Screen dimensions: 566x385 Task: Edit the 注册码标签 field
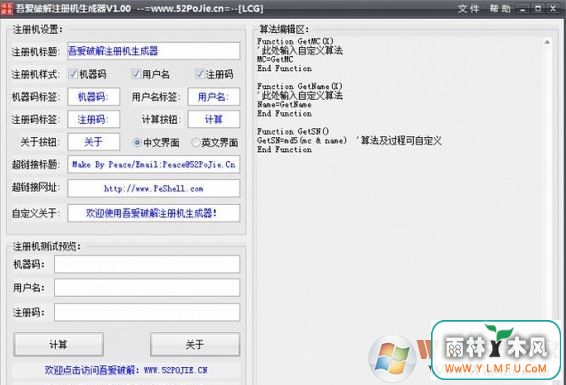(93, 119)
